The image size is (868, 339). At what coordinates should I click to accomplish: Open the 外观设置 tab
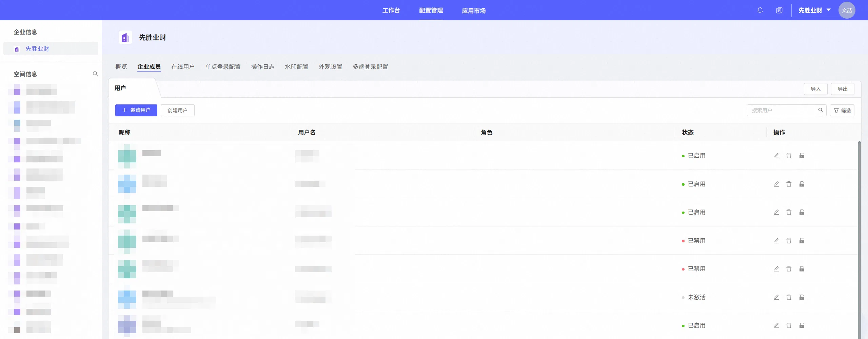click(x=331, y=67)
